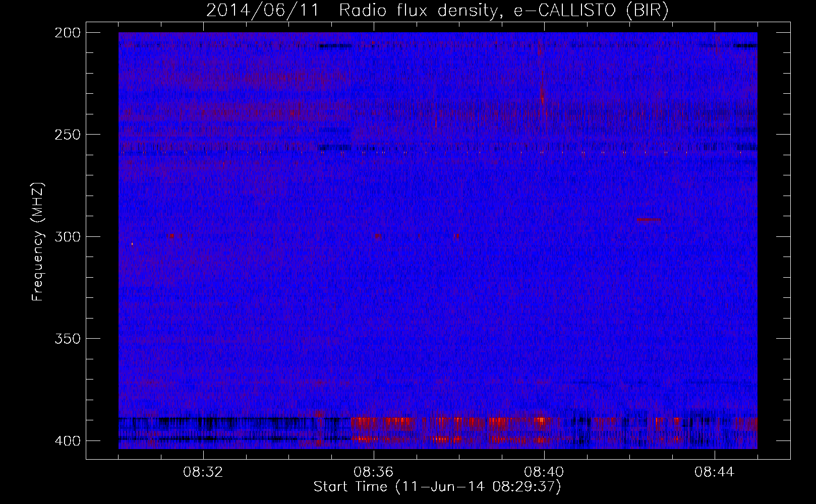Click the 400 frequency tick label
Screen dimensions: 816x504
click(x=68, y=441)
